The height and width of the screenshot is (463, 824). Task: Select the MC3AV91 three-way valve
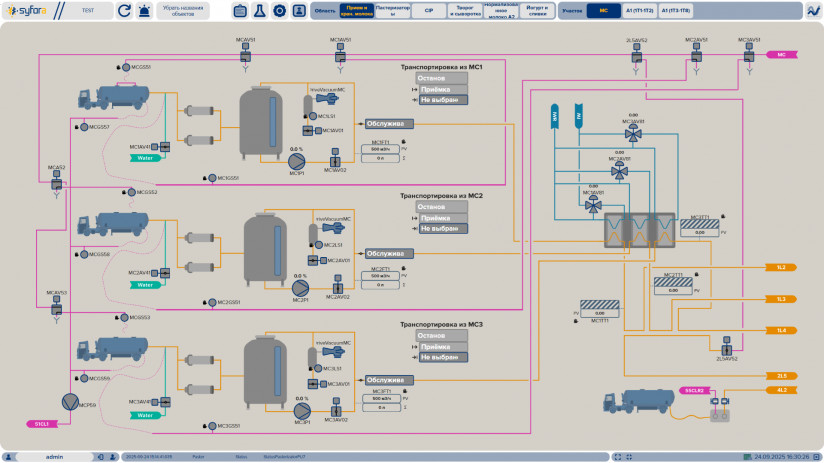point(633,135)
